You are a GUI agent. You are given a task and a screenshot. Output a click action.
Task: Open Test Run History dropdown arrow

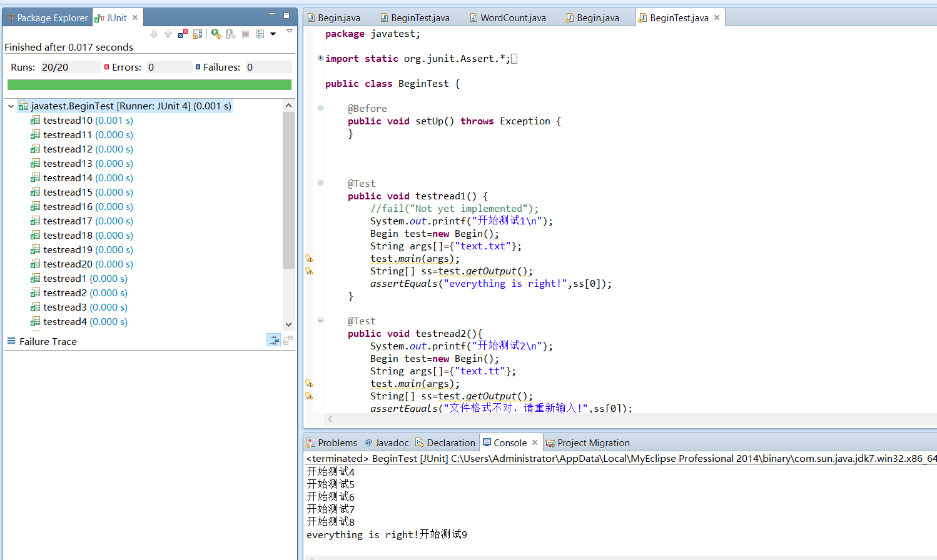tap(273, 34)
